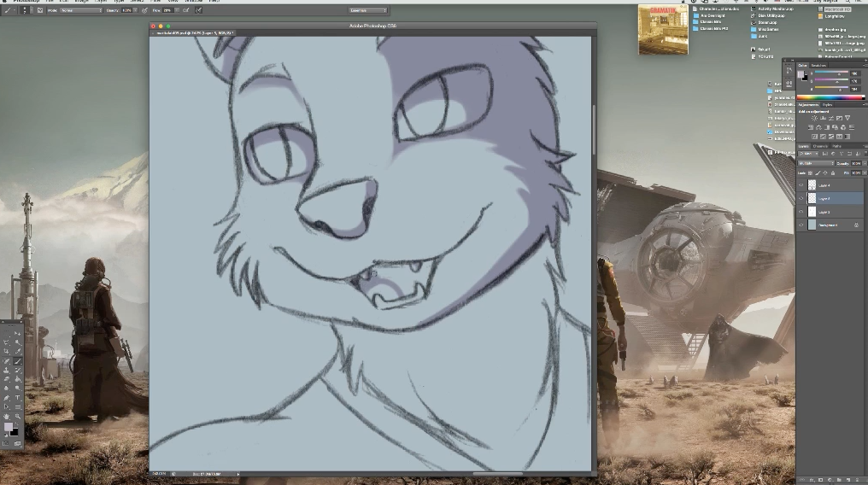Open the layer filter Kind dropdown
The image size is (868, 485).
[x=808, y=154]
